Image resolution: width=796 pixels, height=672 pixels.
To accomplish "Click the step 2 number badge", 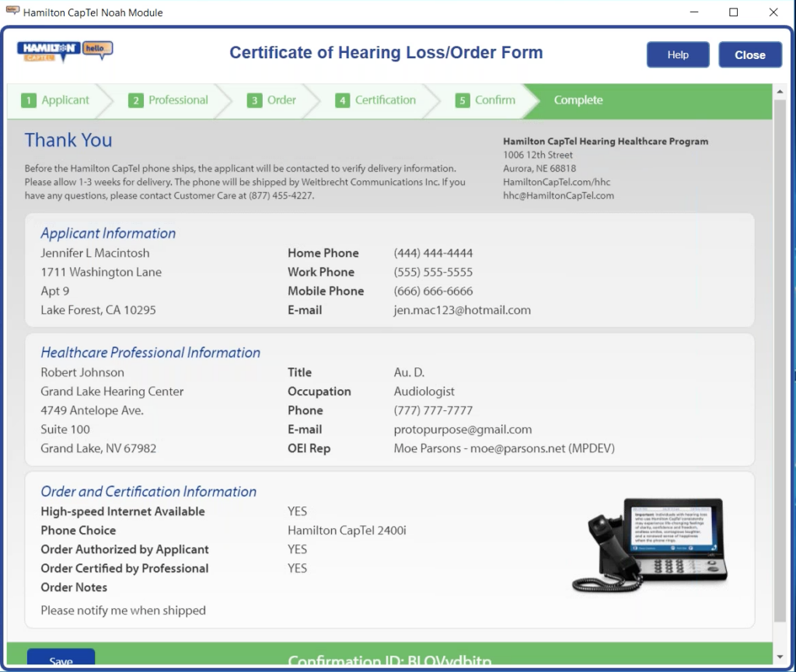I will pyautogui.click(x=135, y=100).
